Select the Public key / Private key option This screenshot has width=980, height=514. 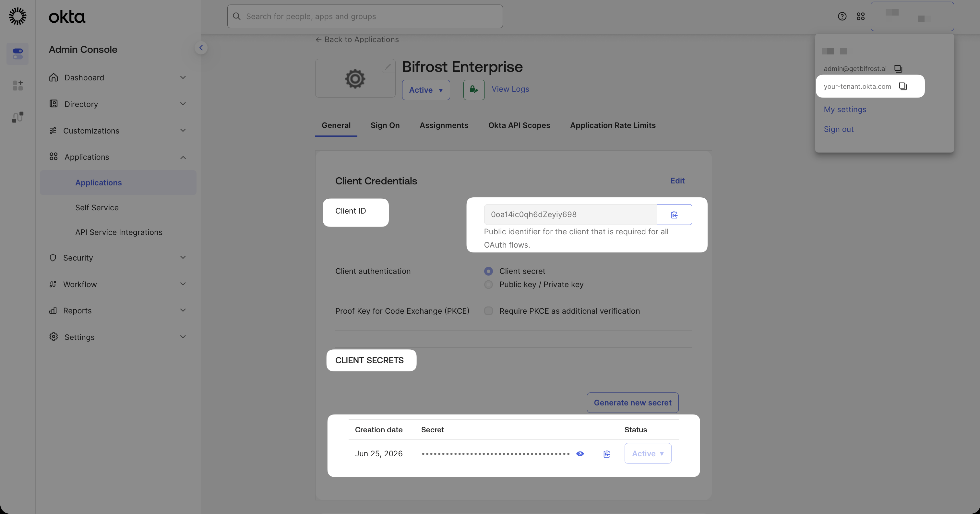[488, 284]
